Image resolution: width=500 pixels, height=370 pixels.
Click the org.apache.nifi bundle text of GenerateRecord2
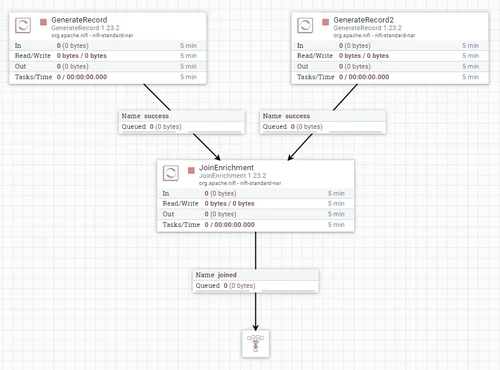(x=374, y=35)
